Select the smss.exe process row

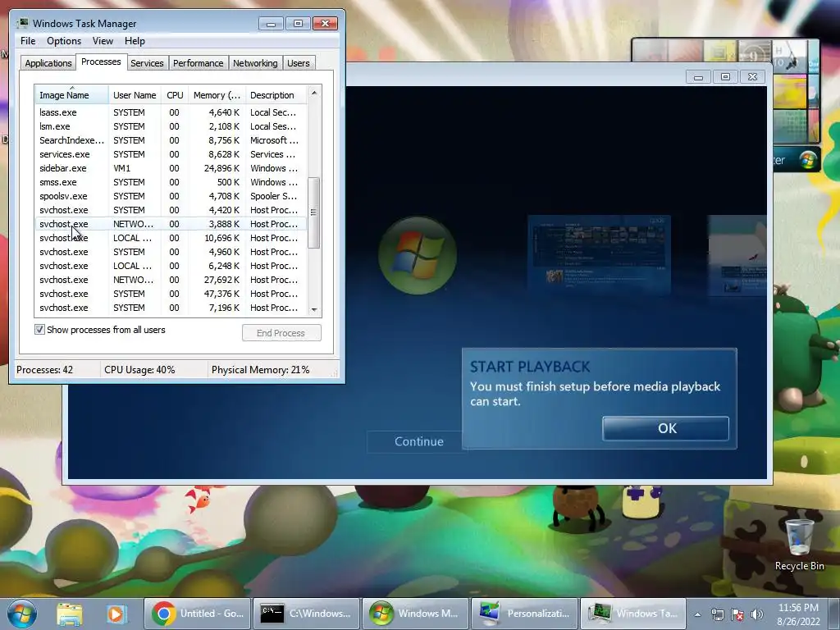[x=171, y=182]
